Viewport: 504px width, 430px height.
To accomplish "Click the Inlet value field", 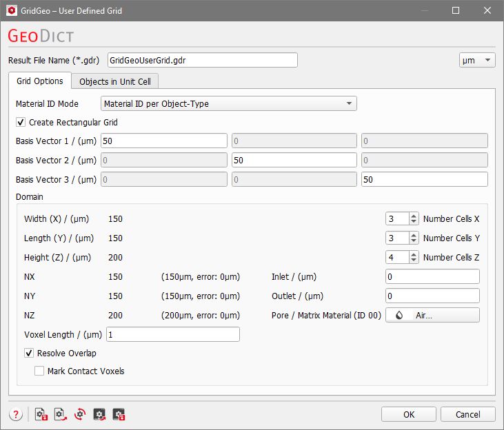I will click(432, 277).
